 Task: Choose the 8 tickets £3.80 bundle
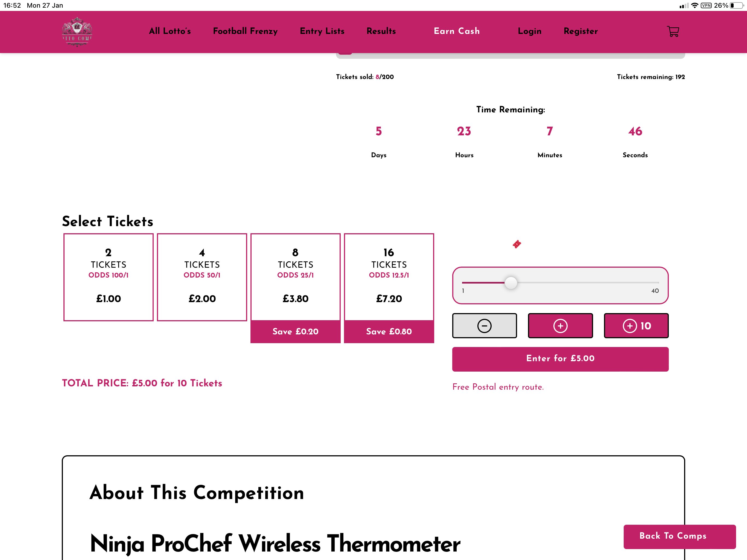296,288
